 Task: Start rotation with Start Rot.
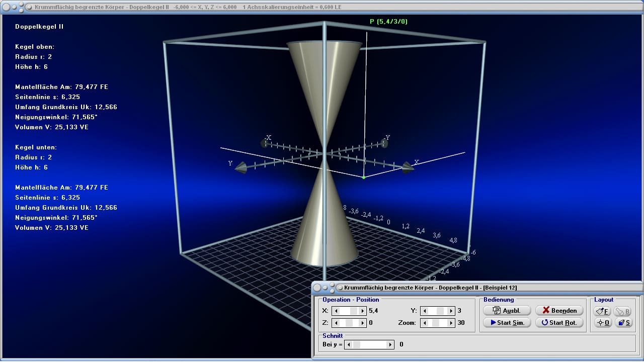[x=559, y=323]
